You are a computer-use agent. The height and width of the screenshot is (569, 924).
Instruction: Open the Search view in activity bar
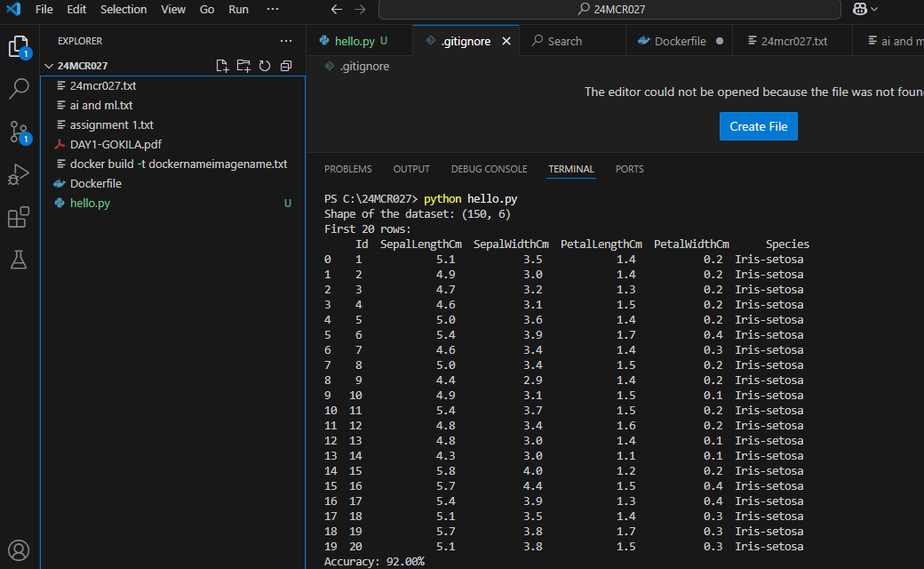coord(19,88)
